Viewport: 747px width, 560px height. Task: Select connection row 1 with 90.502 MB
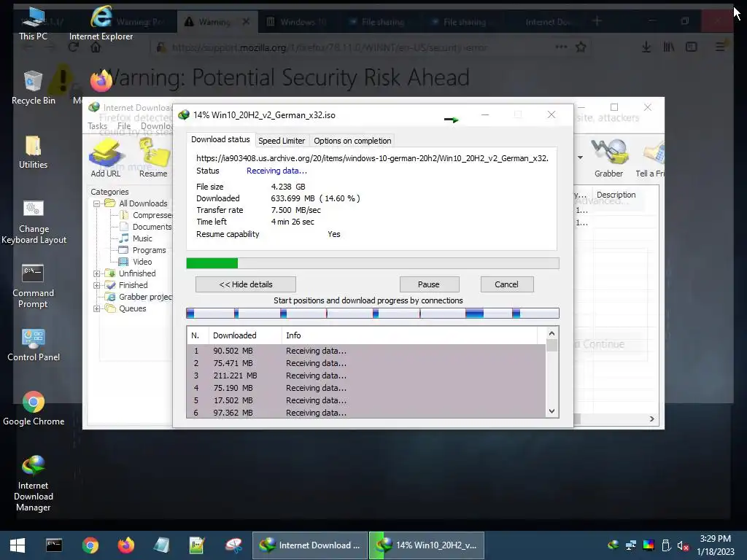coord(366,351)
